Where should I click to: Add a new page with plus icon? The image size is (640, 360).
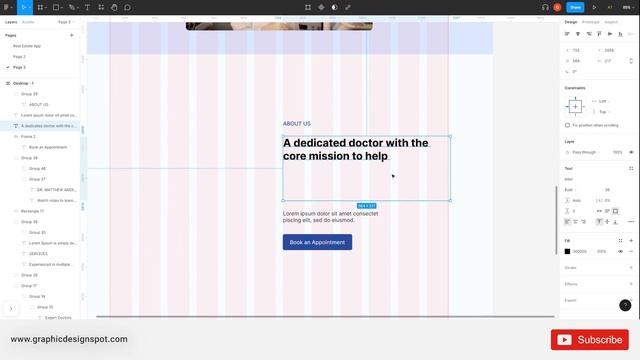coord(72,36)
